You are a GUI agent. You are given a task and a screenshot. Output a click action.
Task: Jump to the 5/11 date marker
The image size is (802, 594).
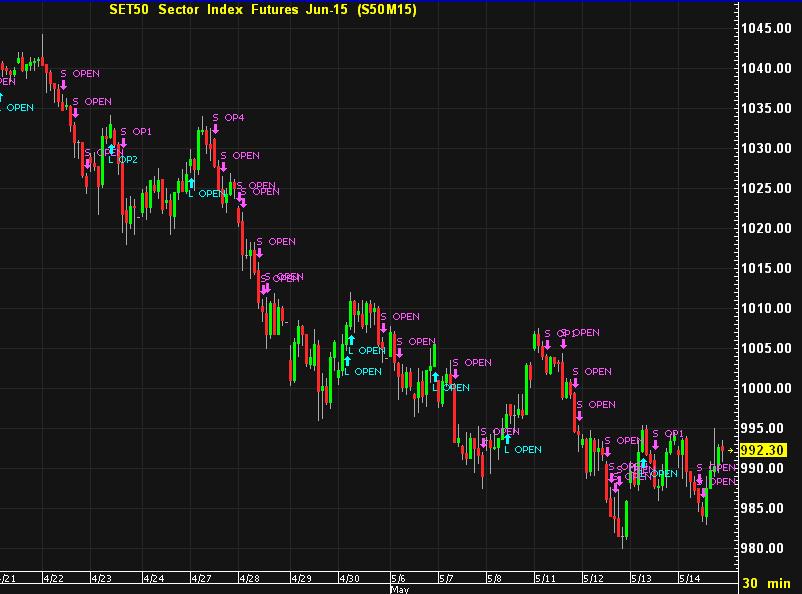coord(545,578)
